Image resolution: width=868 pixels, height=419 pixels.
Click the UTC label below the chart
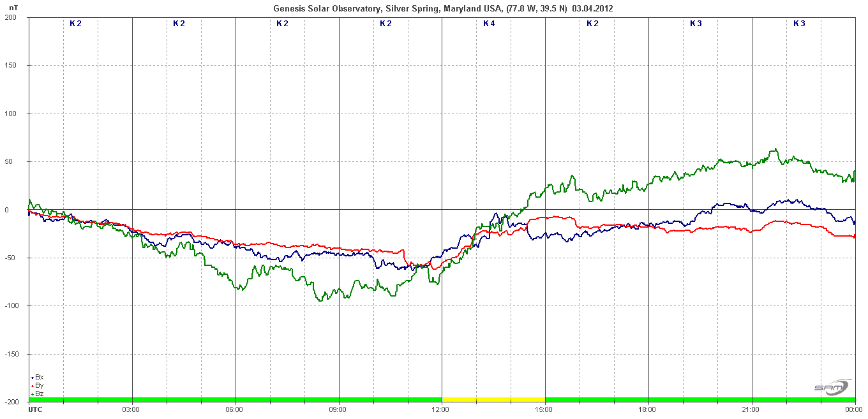[x=36, y=409]
